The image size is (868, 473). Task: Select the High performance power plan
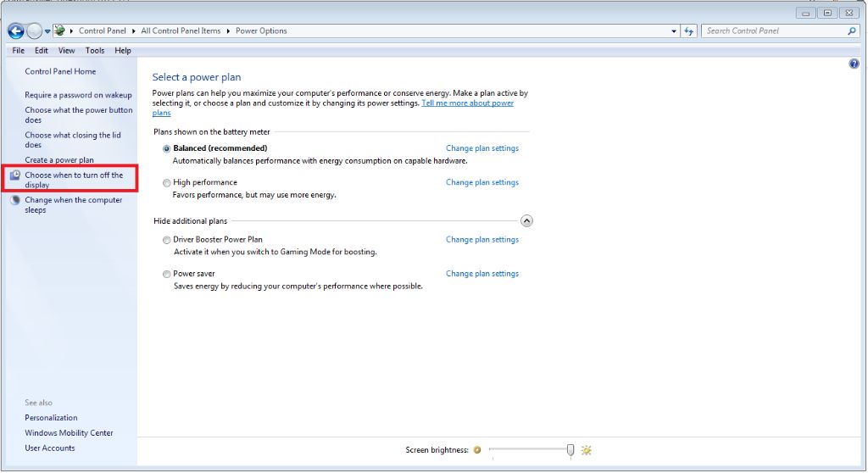(167, 183)
